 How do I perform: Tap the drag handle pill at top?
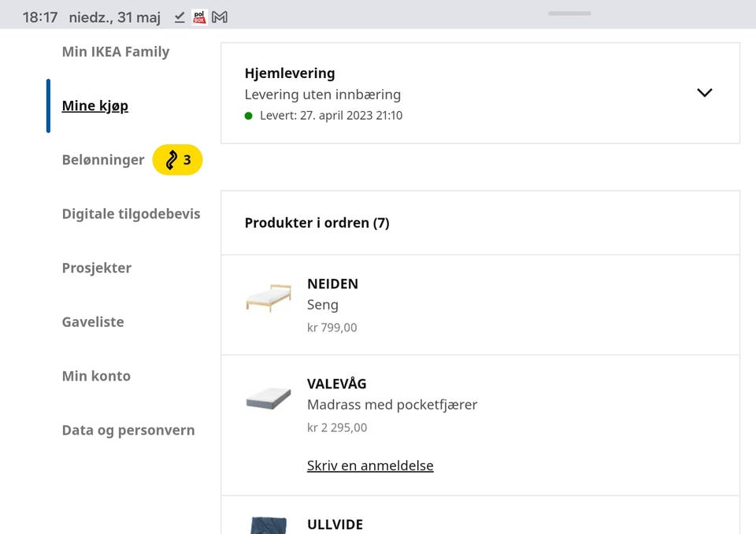(x=569, y=13)
